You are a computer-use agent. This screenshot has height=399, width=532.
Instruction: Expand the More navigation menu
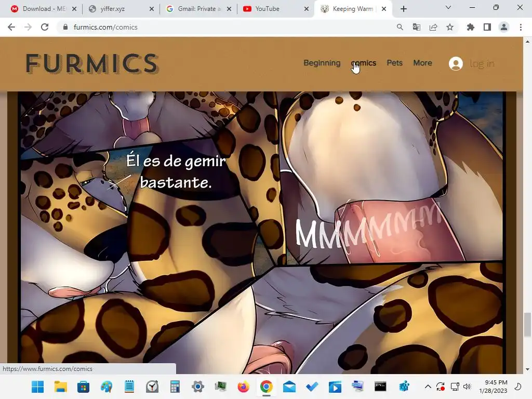[422, 63]
